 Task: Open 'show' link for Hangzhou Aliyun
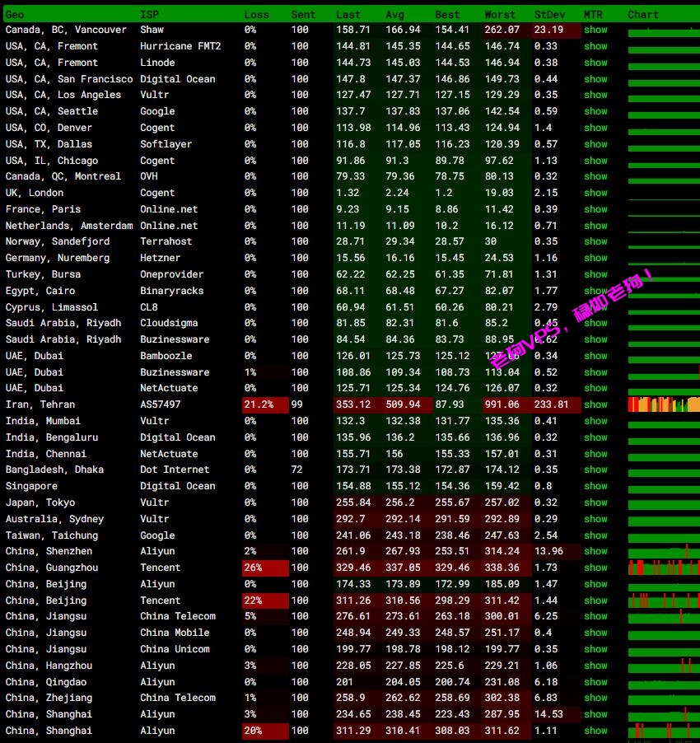pos(595,666)
